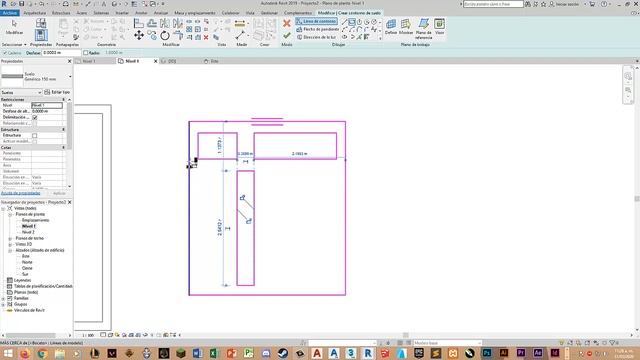Click the Align tool icon
This screenshot has width=640, height=360.
139,23
